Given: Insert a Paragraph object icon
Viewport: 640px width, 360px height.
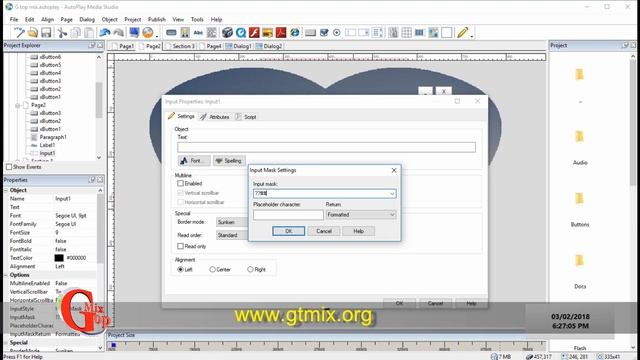Looking at the screenshot, I should 212,33.
